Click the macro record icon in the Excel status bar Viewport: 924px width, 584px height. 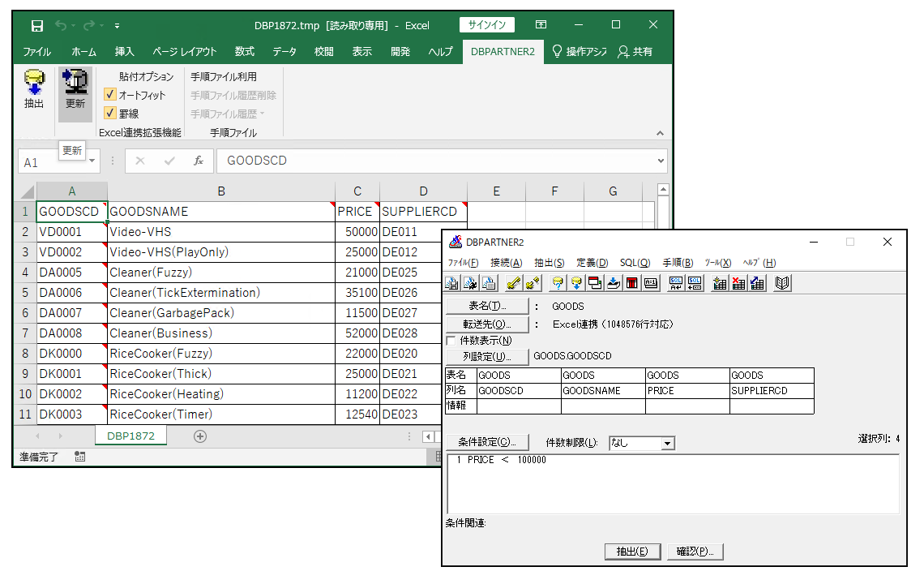tap(80, 457)
